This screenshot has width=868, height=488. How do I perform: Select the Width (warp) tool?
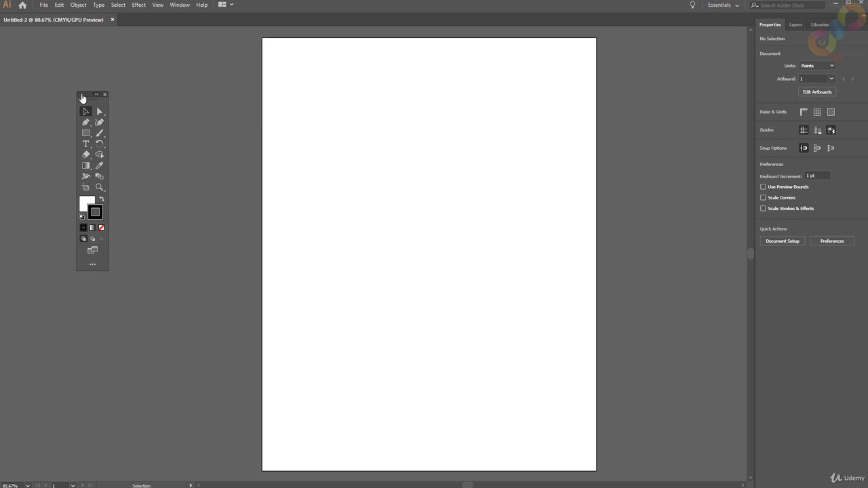pos(85,176)
